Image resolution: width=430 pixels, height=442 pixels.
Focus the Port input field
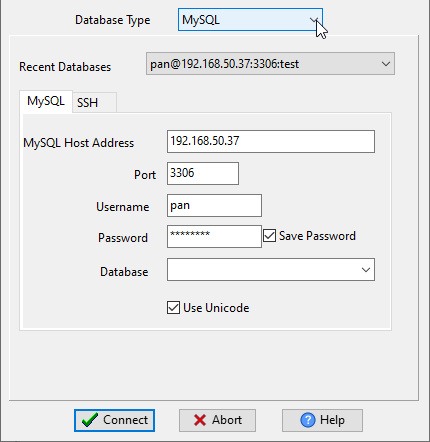pyautogui.click(x=203, y=173)
